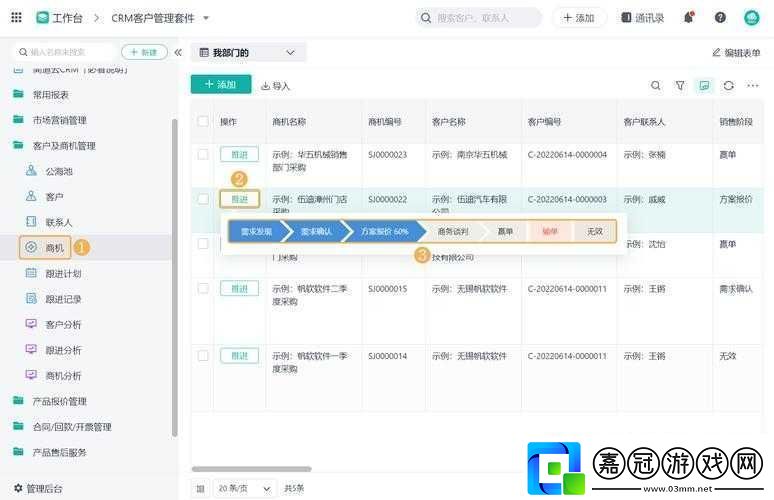
Task: Select the 输单 stage
Action: click(x=550, y=231)
